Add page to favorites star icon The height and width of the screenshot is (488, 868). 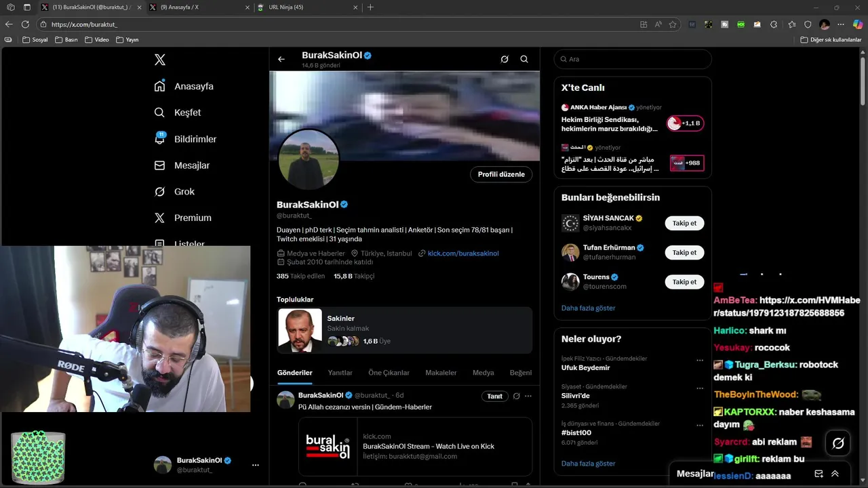pos(673,24)
